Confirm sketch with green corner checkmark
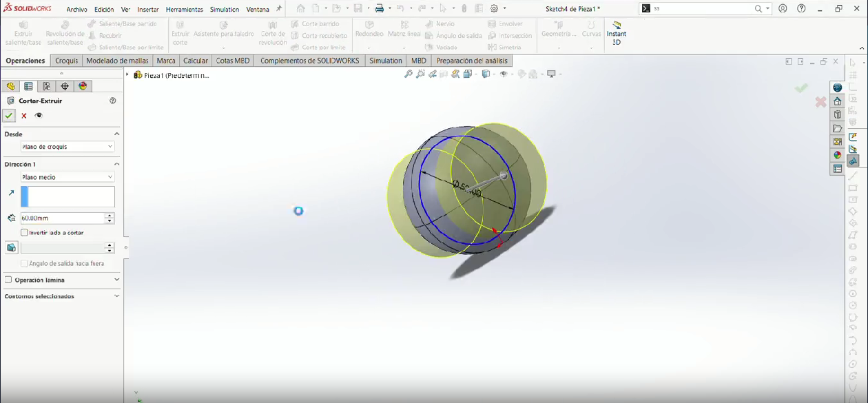Viewport: 868px width, 403px height. [x=801, y=88]
